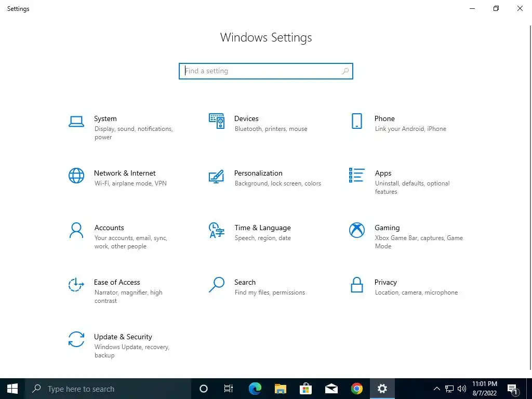
Task: Select the Time & Language title
Action: [262, 228]
